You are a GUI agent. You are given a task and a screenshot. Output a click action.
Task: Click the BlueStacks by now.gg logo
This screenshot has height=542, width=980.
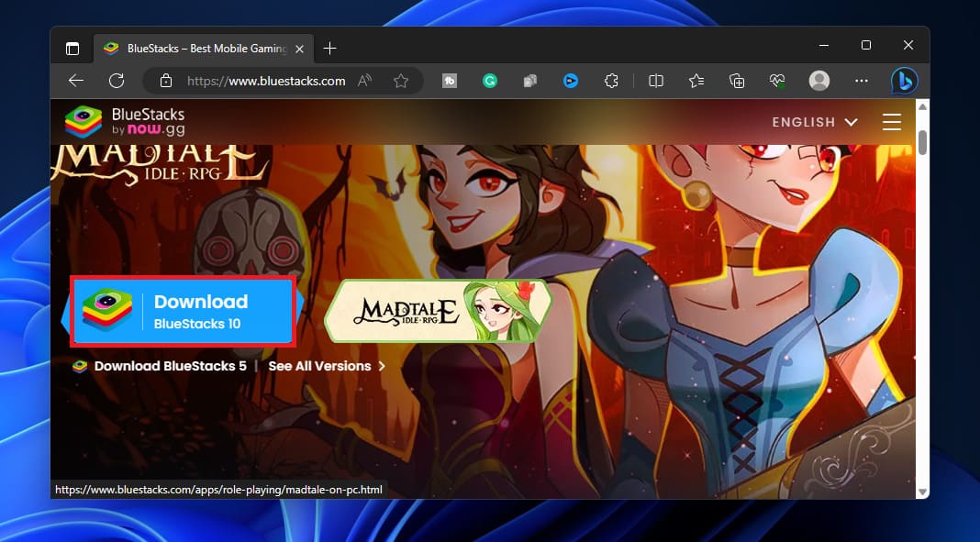(x=125, y=121)
